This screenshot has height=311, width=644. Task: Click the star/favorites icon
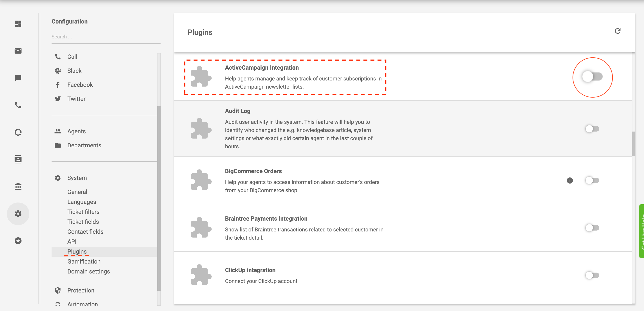pos(18,240)
